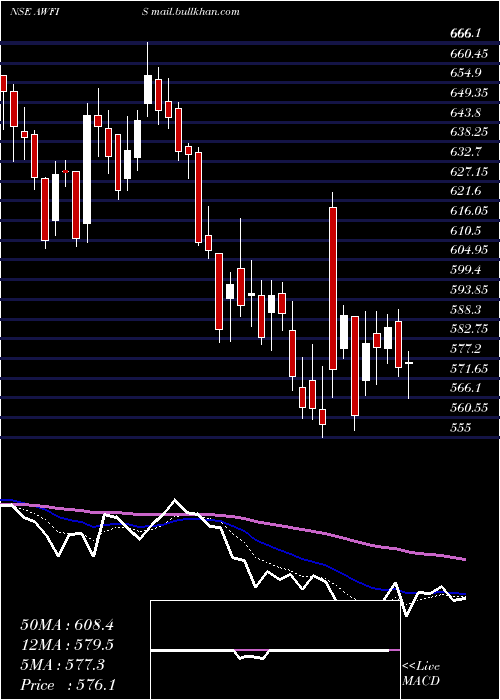Click the 638.25 price axis label
The image size is (500, 700).
tap(469, 132)
